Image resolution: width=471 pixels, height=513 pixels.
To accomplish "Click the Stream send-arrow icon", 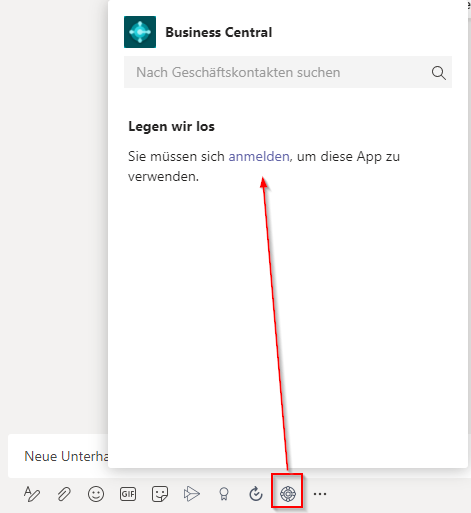I will (192, 494).
